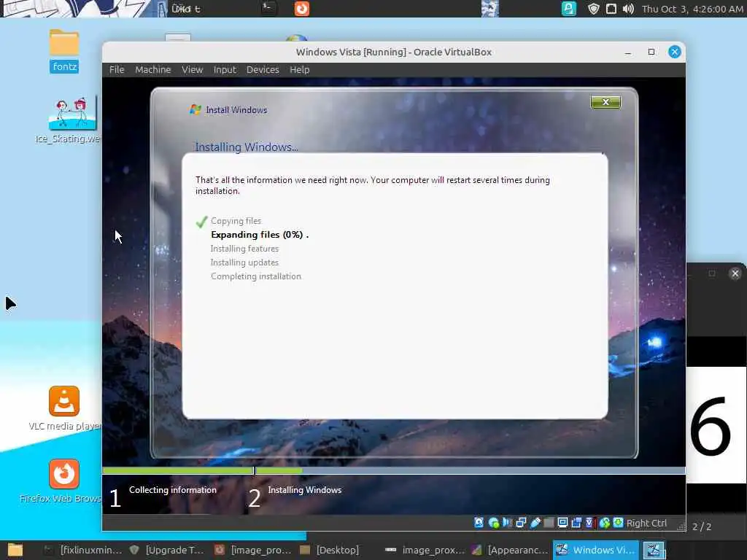
Task: Click the green setup progress bar
Action: click(393, 470)
